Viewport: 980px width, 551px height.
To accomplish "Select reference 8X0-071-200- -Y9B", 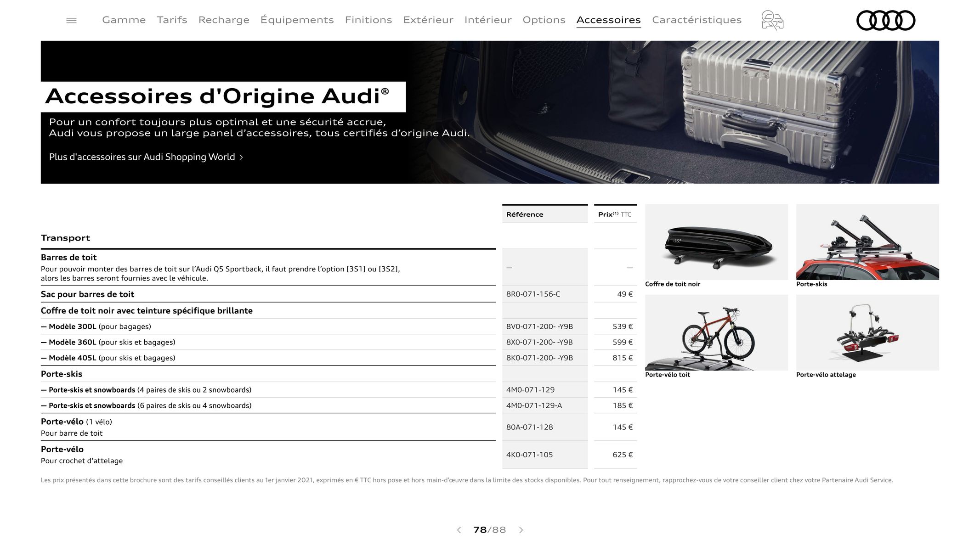I will [539, 342].
